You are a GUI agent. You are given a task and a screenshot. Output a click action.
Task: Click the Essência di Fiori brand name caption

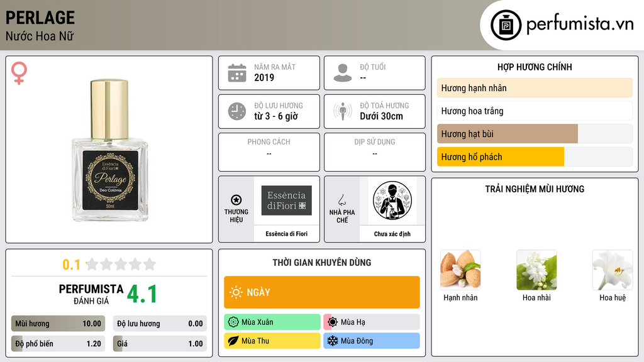(286, 234)
